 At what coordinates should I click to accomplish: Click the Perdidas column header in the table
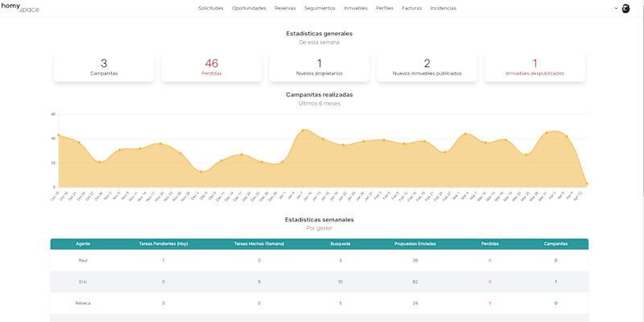(490, 244)
